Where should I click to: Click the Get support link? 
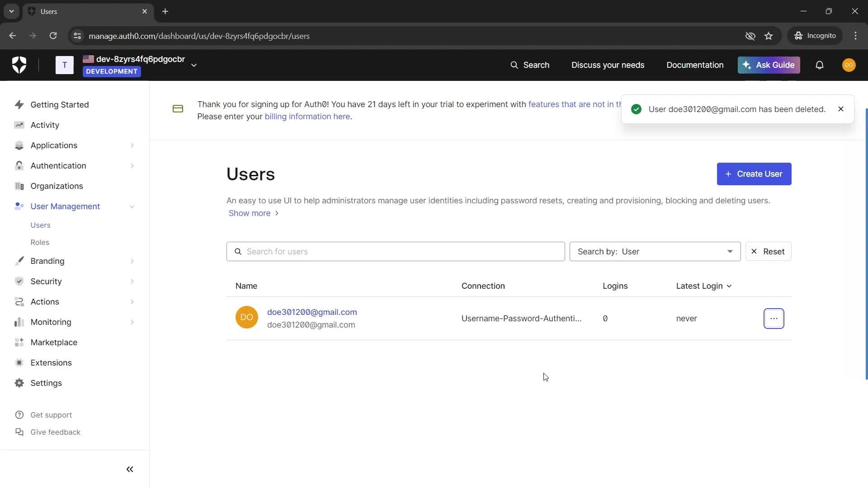[51, 415]
